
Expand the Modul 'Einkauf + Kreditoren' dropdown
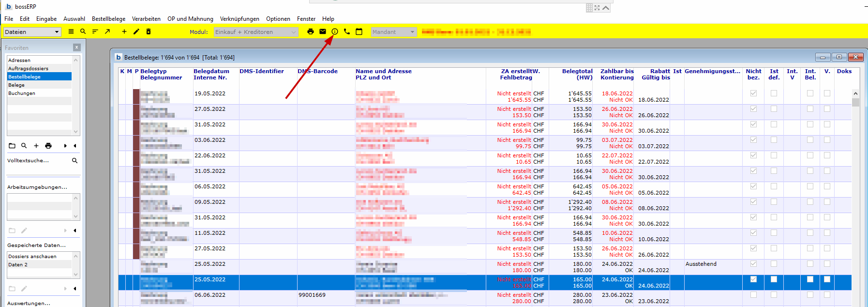coord(256,32)
